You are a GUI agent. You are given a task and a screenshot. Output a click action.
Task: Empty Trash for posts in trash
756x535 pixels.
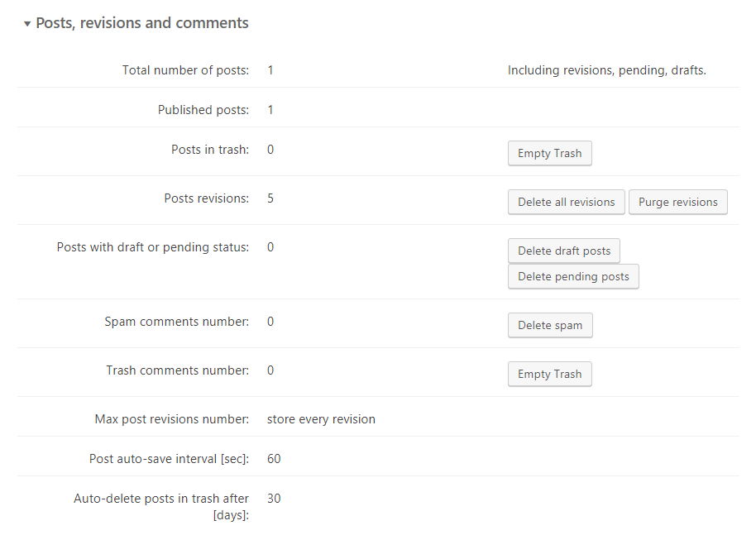coord(549,153)
